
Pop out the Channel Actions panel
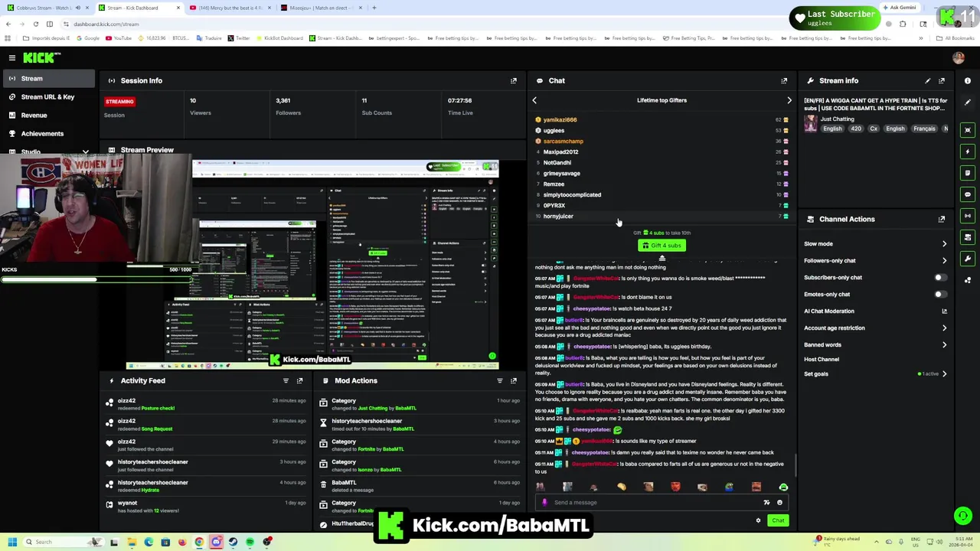click(x=942, y=219)
